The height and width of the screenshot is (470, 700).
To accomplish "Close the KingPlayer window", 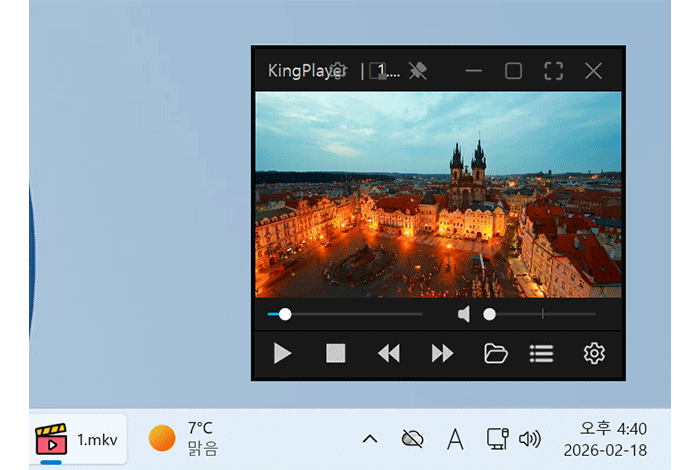I will click(x=593, y=71).
